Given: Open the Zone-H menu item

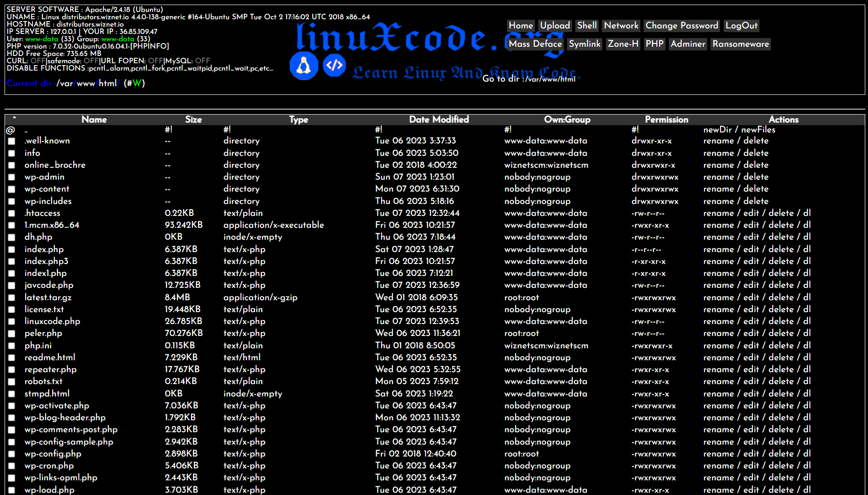Looking at the screenshot, I should pos(623,44).
